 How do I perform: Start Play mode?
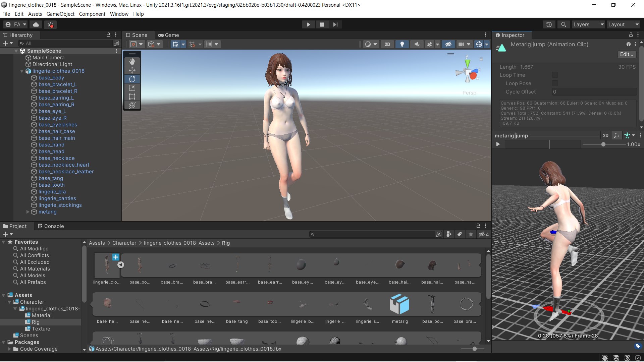tap(309, 24)
